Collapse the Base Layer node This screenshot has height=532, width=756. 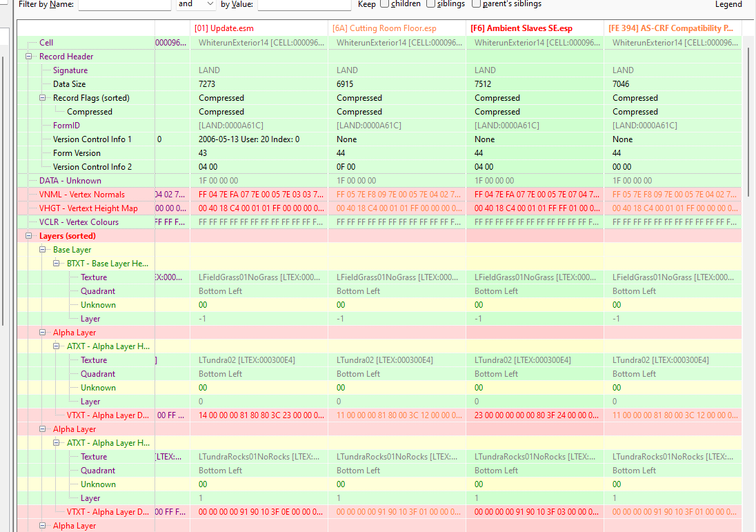43,250
